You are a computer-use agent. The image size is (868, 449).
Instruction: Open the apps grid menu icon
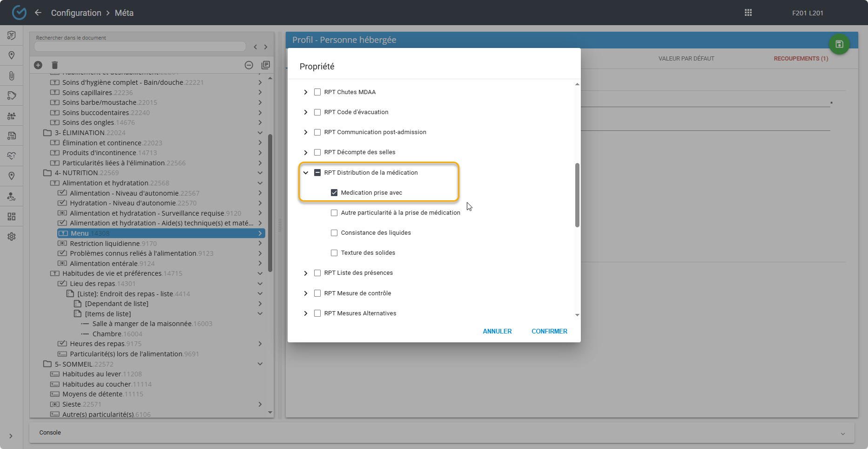pyautogui.click(x=748, y=13)
